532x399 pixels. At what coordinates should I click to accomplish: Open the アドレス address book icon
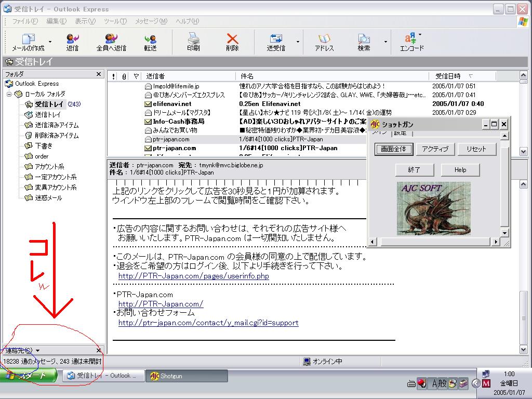(324, 43)
